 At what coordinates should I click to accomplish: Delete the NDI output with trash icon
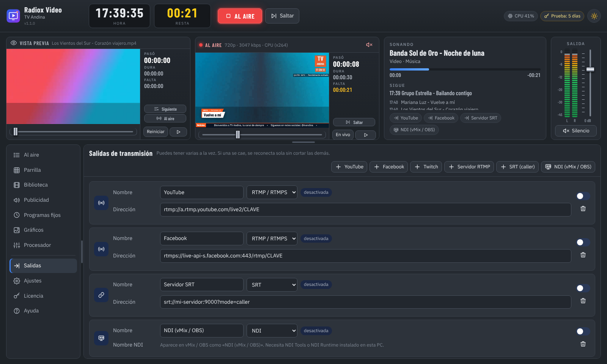pos(583,344)
